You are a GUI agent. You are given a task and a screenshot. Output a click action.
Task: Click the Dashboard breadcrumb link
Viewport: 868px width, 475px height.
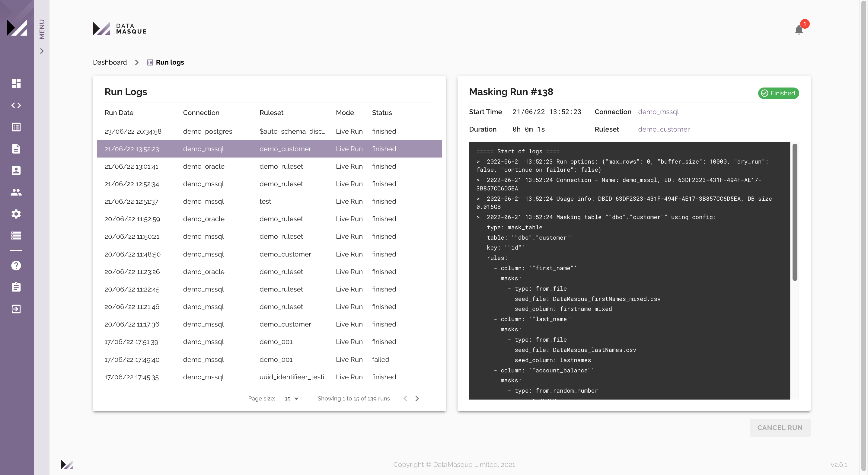tap(110, 62)
